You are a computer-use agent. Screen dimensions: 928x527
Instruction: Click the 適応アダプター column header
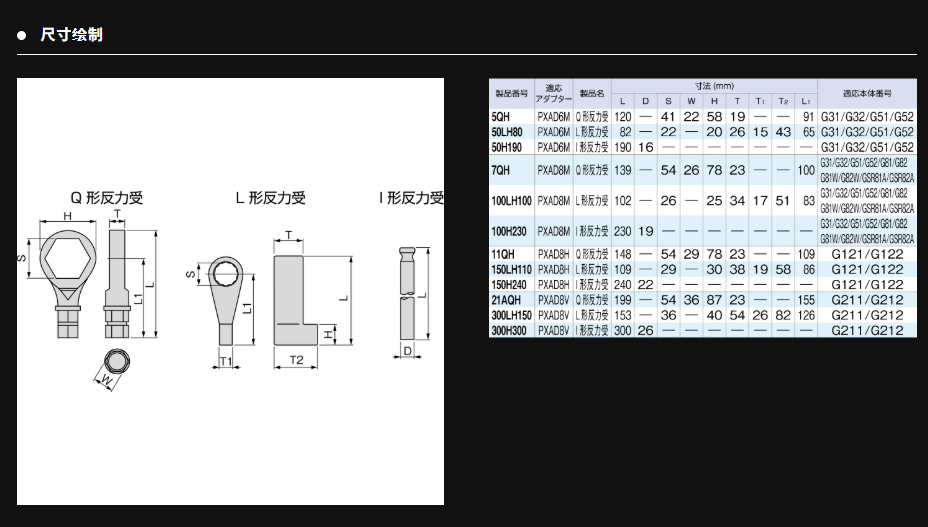(553, 93)
